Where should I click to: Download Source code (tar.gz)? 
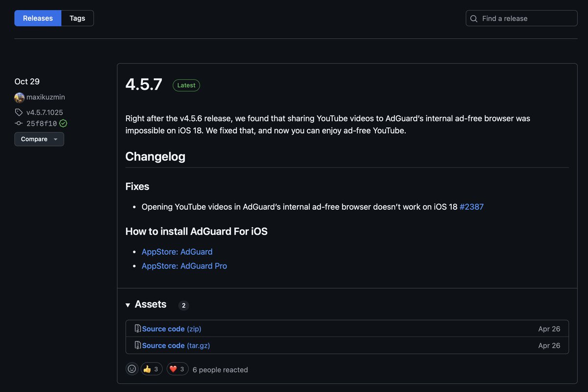176,345
